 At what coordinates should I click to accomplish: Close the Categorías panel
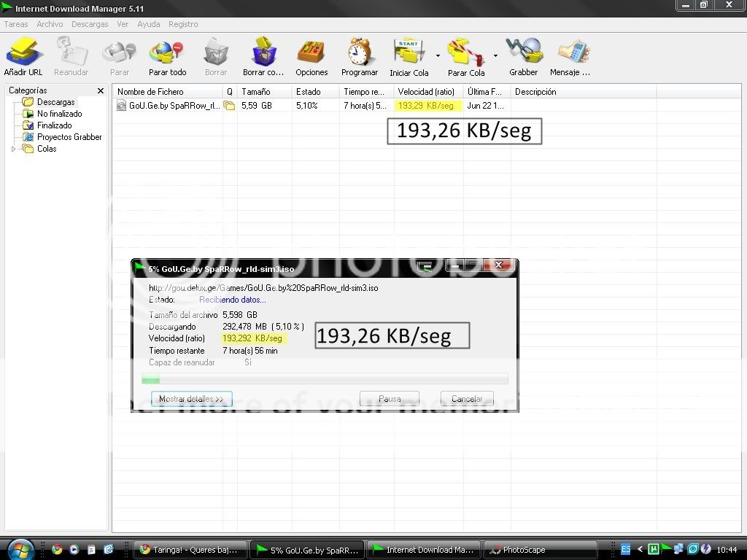(101, 90)
